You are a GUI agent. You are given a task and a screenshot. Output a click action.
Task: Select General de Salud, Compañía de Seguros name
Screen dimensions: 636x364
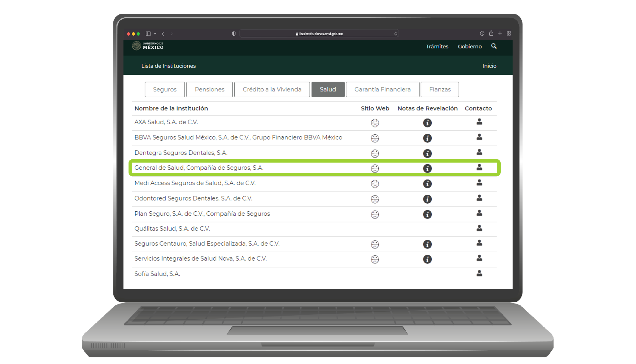[199, 168]
